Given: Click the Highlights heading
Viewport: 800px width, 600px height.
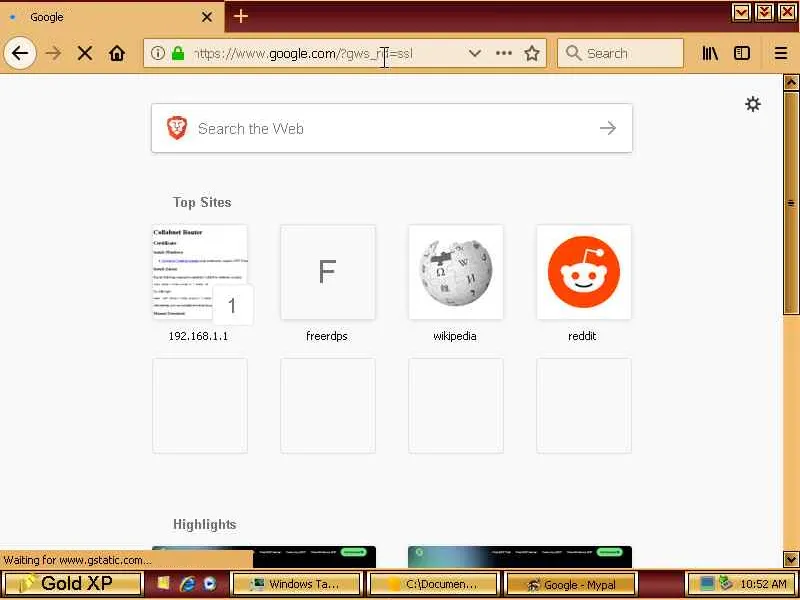Looking at the screenshot, I should pyautogui.click(x=205, y=524).
